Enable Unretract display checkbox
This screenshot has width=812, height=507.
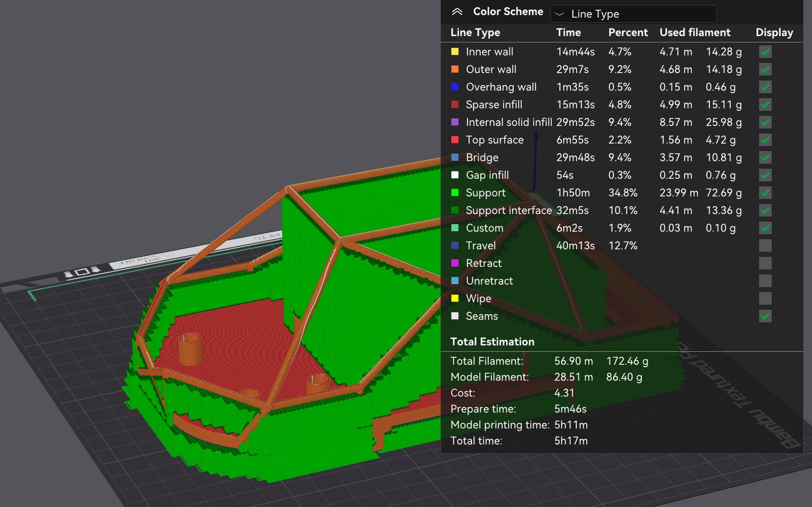point(765,281)
